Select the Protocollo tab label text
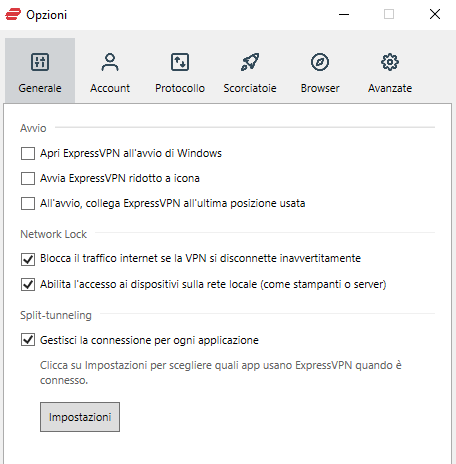 tap(180, 88)
